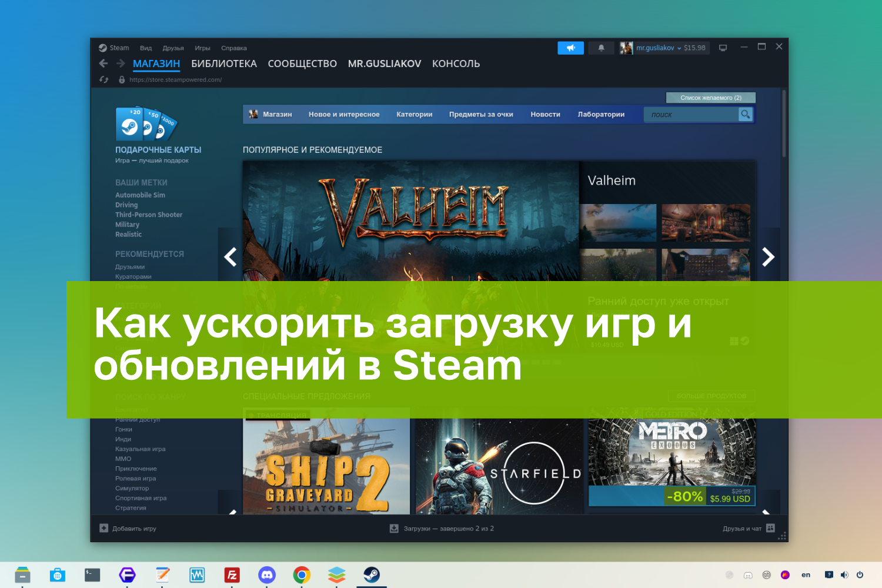The height and width of the screenshot is (588, 882).
Task: Click the search magnifier button
Action: (746, 114)
